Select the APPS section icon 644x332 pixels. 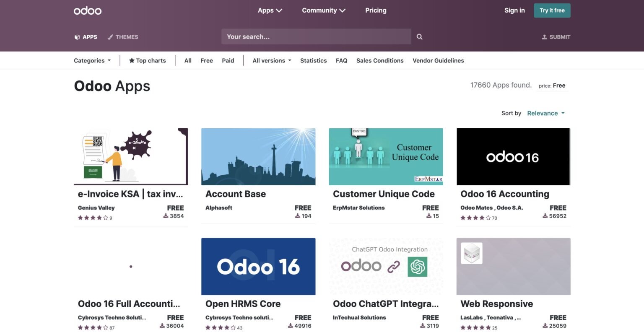77,37
